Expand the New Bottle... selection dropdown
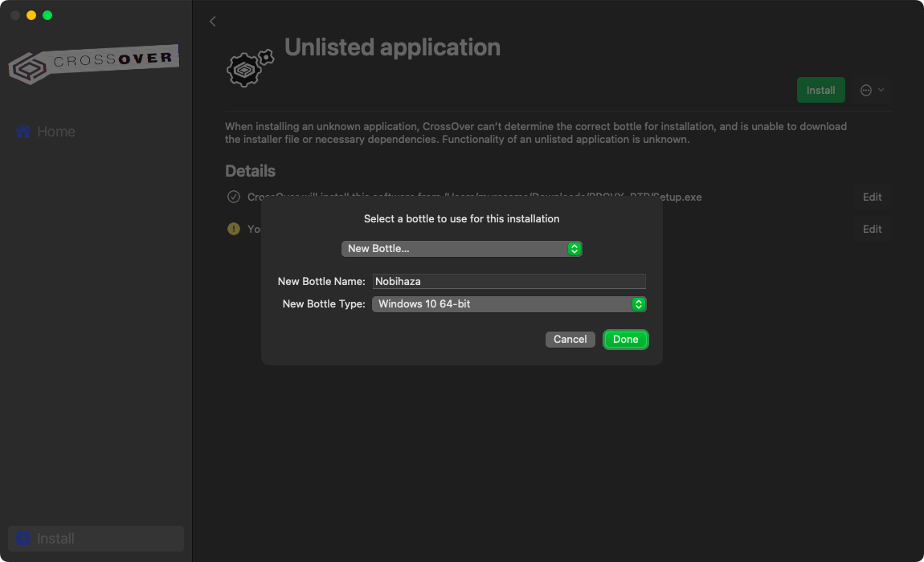The width and height of the screenshot is (924, 562). coord(461,249)
